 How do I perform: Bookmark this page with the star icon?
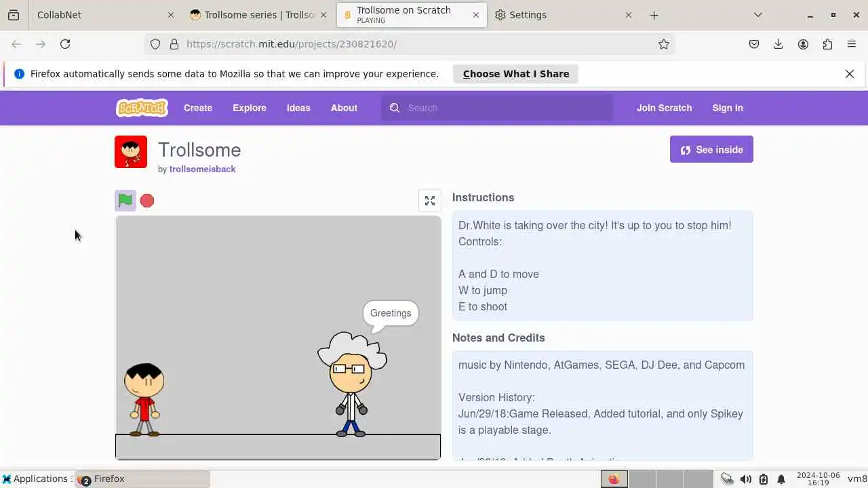coord(664,44)
